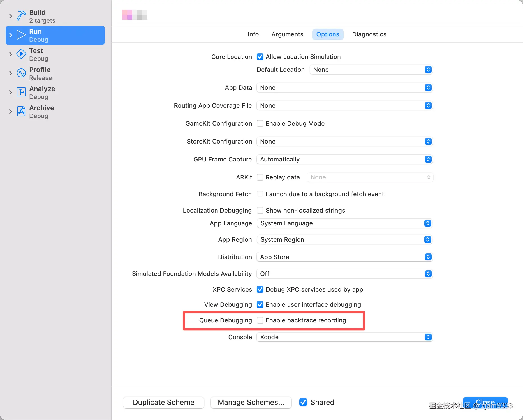Expand the Profile action chevron

pos(11,73)
